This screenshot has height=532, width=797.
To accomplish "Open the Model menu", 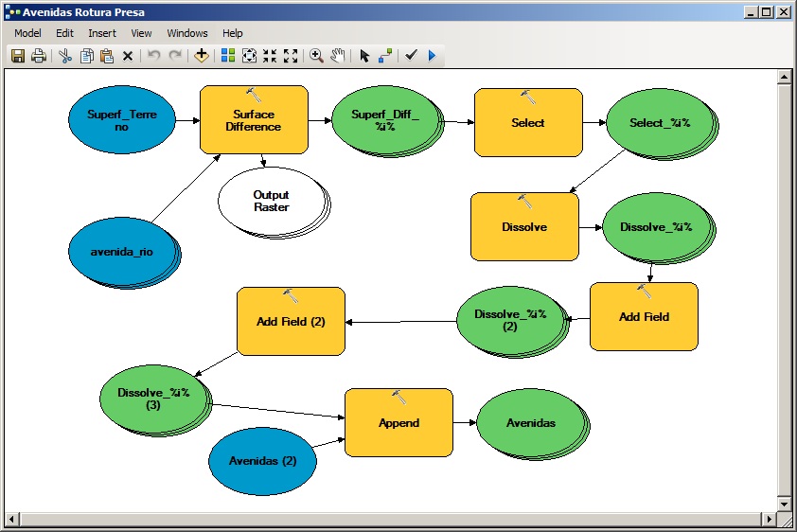I will (27, 33).
